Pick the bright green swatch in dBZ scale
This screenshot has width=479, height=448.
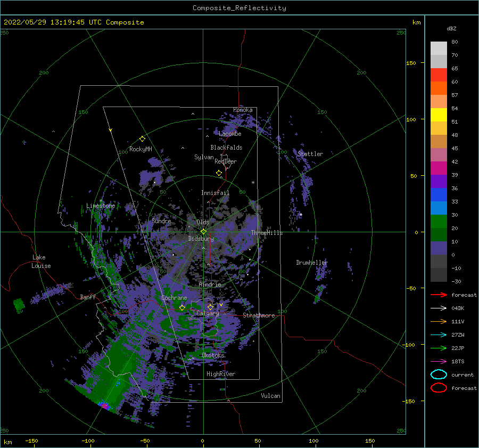coord(439,221)
